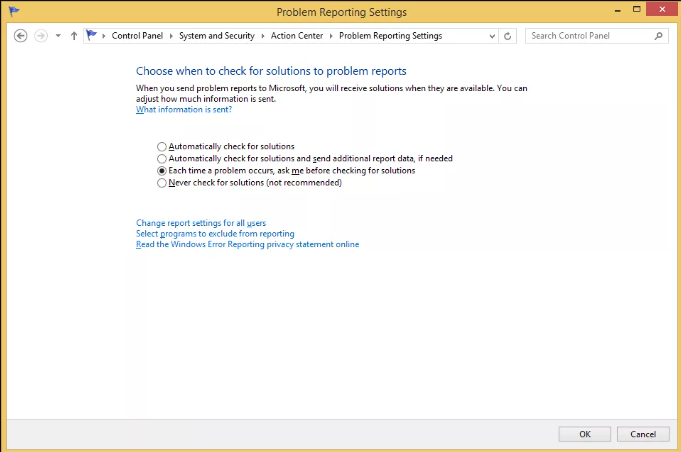Expand the address bar history dropdown

coord(492,36)
